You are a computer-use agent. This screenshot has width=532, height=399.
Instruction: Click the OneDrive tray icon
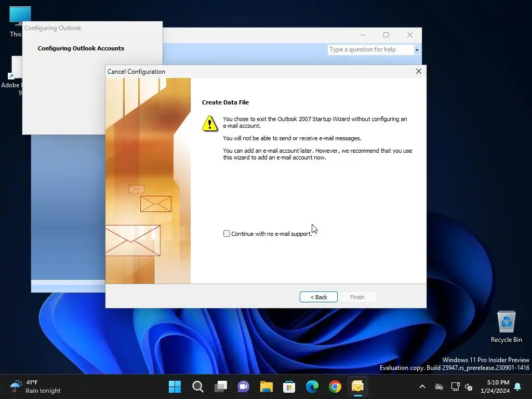439,387
